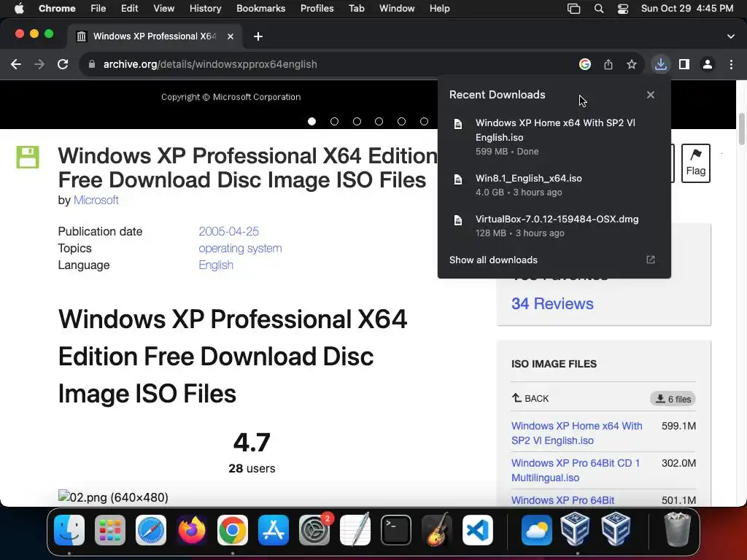Open Terminal from the Dock
747x560 pixels.
(x=396, y=530)
